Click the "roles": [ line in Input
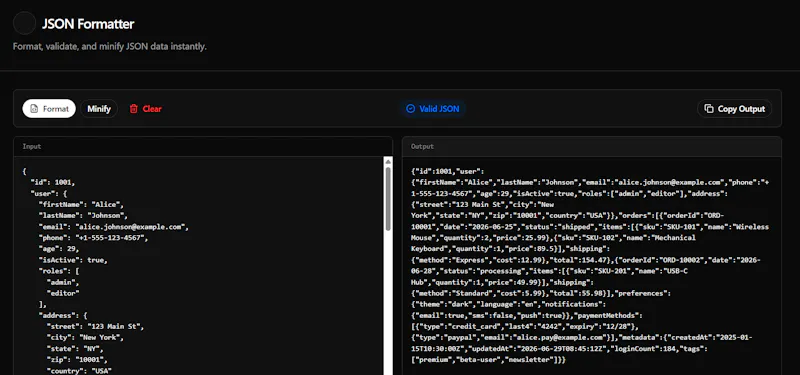Image resolution: width=800 pixels, height=375 pixels. [x=59, y=271]
